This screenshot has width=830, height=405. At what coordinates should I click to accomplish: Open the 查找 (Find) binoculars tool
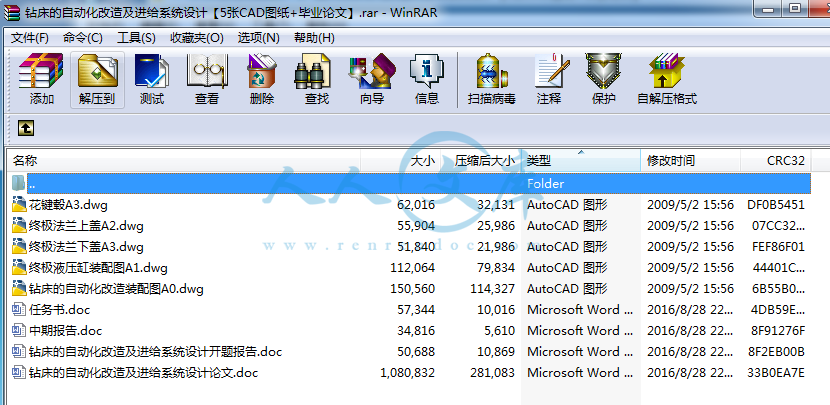pyautogui.click(x=317, y=79)
